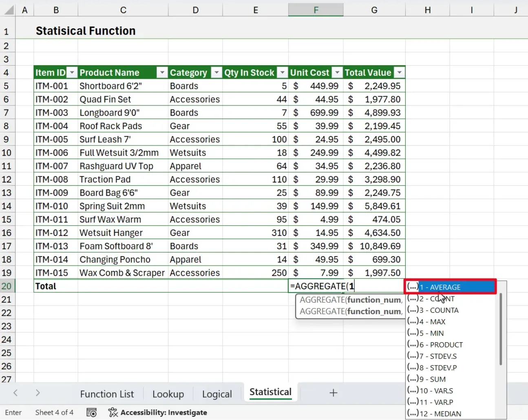This screenshot has height=420, width=528.
Task: Click the macro recording icon in the status bar
Action: 92,412
